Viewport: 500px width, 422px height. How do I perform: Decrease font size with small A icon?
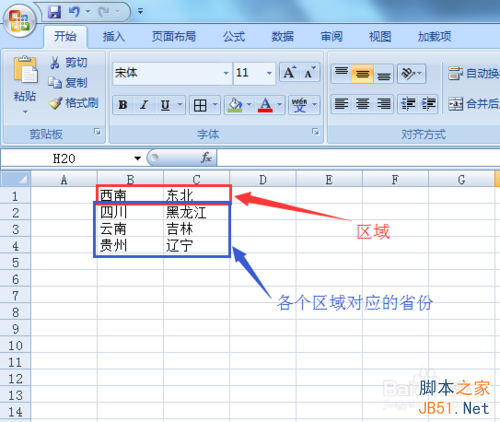pyautogui.click(x=310, y=72)
